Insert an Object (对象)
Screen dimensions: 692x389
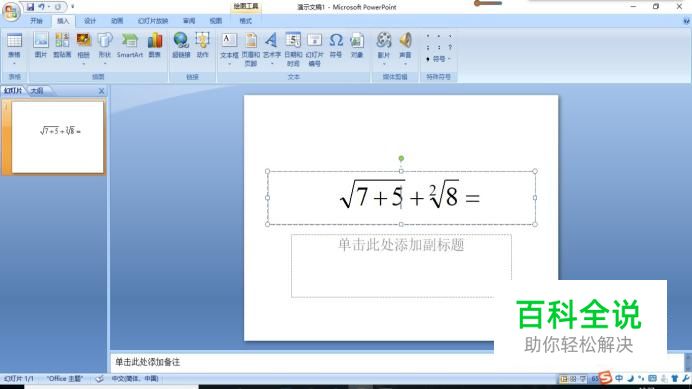(357, 45)
